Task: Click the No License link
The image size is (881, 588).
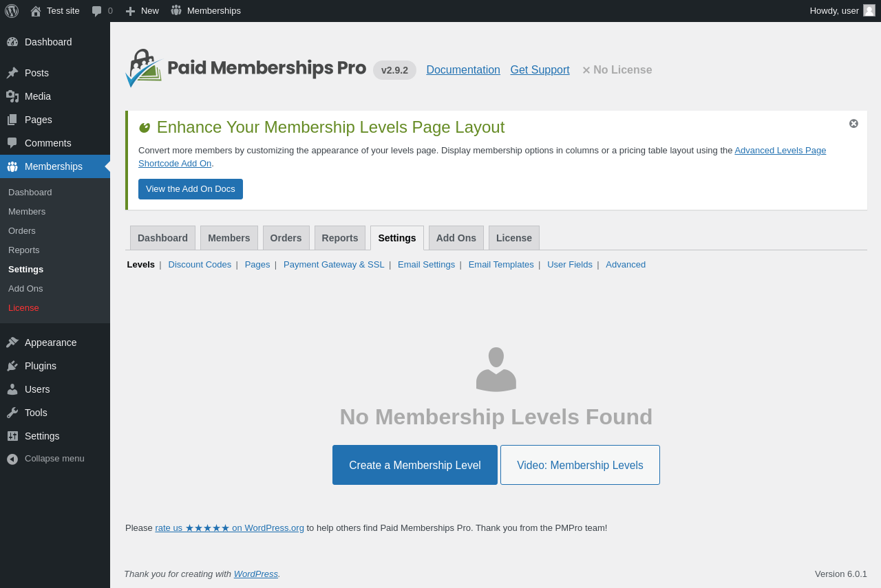Action: [617, 69]
